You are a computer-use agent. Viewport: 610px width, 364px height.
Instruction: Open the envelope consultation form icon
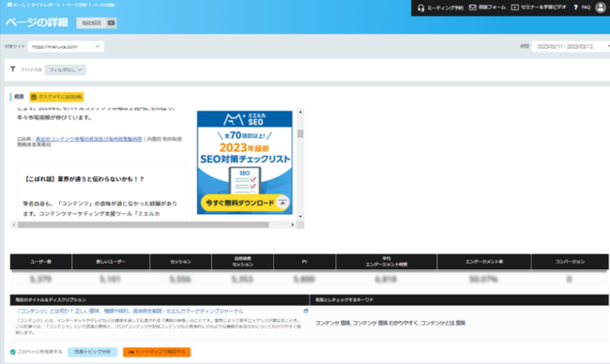pyautogui.click(x=472, y=8)
